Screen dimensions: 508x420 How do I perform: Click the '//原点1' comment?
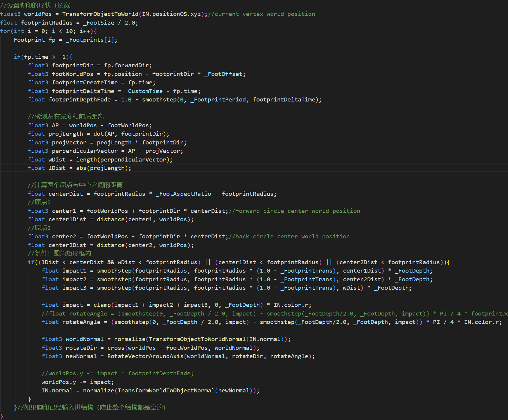click(x=39, y=202)
